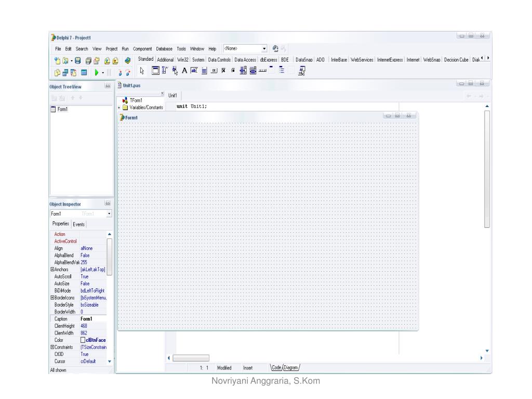This screenshot has height=399, width=532.
Task: Click the Step Over debug icon
Action: point(128,72)
